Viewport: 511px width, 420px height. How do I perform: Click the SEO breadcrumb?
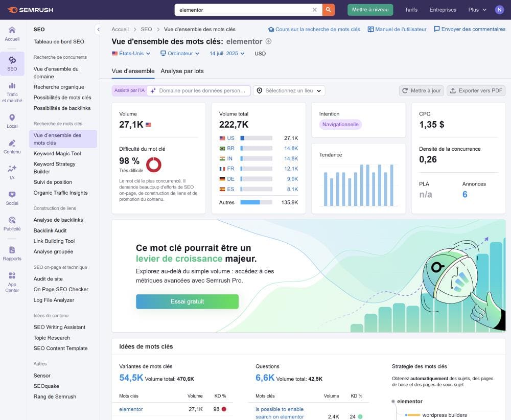(x=146, y=29)
